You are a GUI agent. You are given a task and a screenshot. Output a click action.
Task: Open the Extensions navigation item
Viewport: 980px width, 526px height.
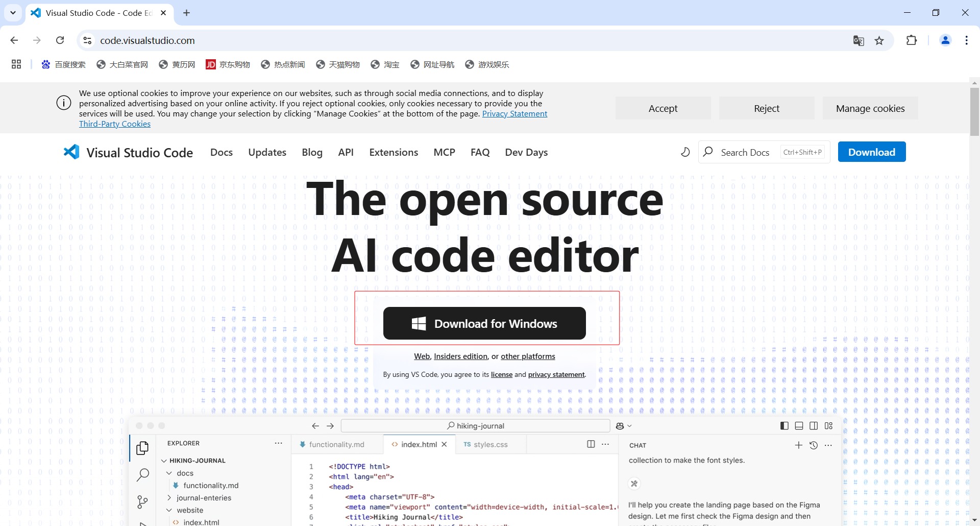click(x=394, y=152)
